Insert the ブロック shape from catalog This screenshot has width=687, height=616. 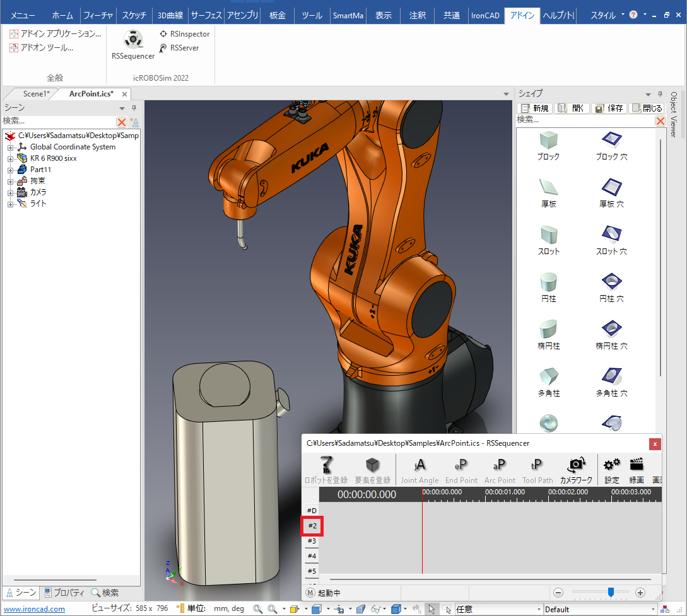[548, 146]
